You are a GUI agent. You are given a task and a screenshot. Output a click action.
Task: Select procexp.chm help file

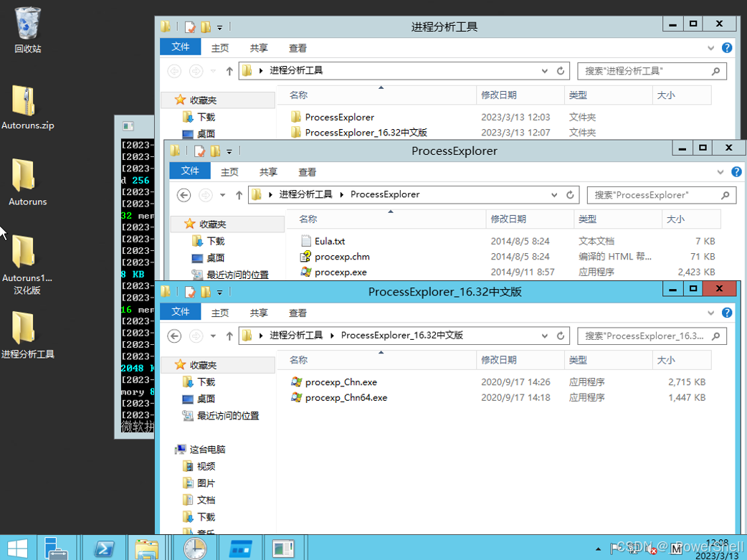341,257
